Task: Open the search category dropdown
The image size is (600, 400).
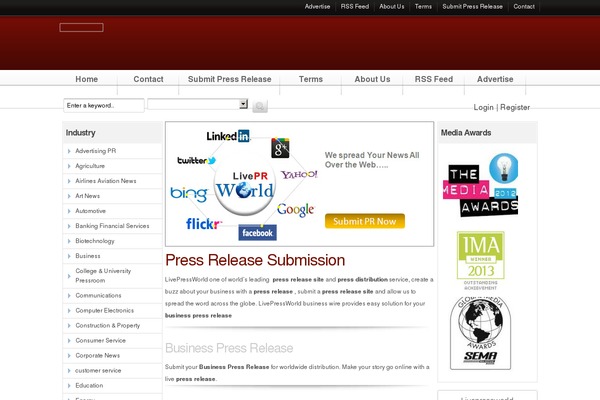Action: 198,104
